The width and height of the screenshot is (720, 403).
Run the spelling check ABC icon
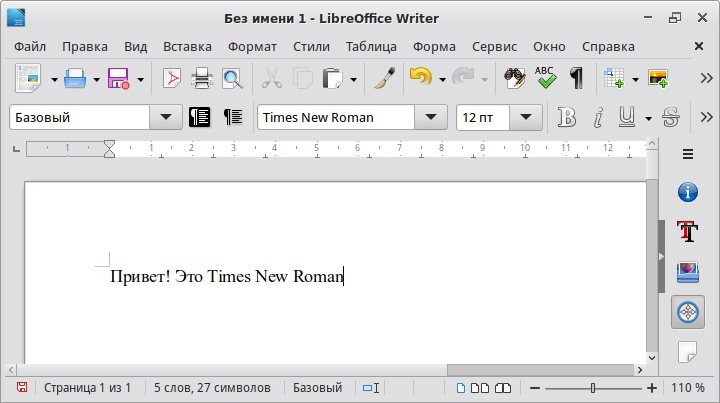[x=545, y=78]
